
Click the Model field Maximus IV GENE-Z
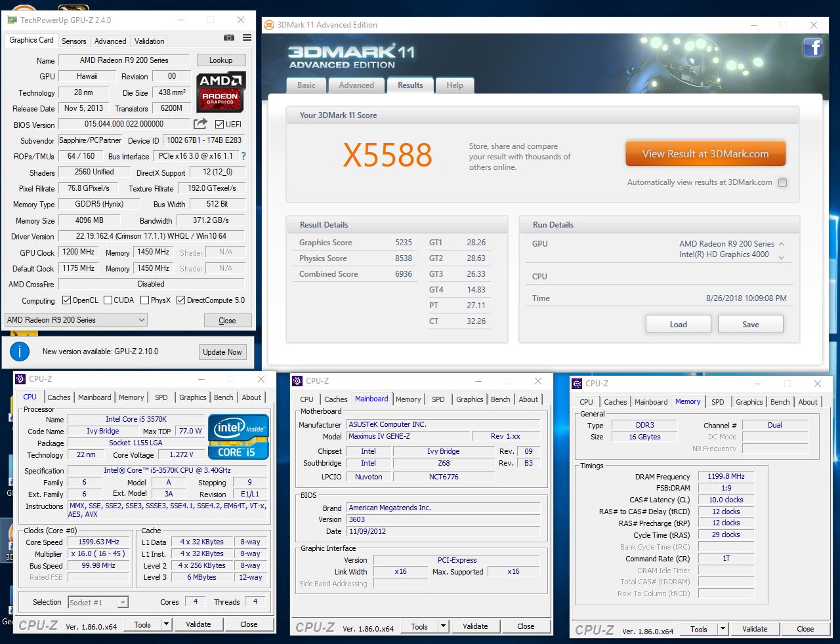point(408,436)
